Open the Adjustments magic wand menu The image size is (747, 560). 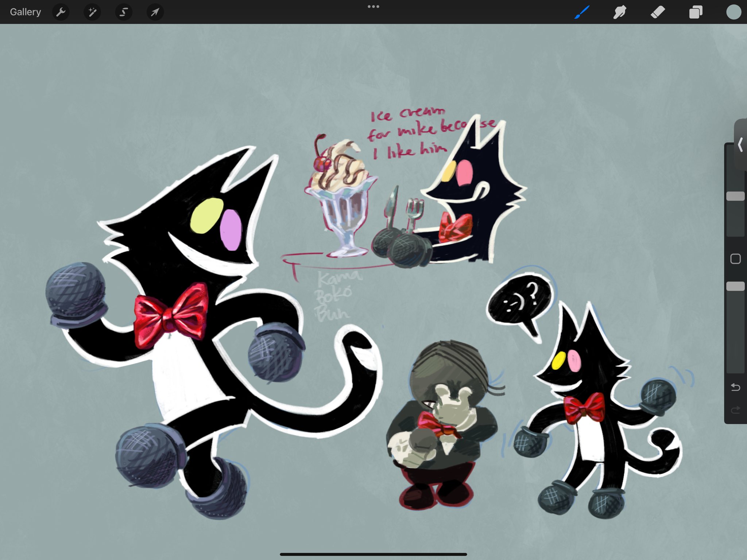click(92, 12)
